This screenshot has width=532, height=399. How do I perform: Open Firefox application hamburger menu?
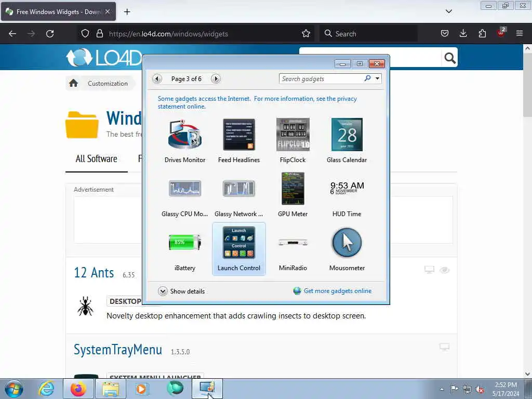pos(519,34)
